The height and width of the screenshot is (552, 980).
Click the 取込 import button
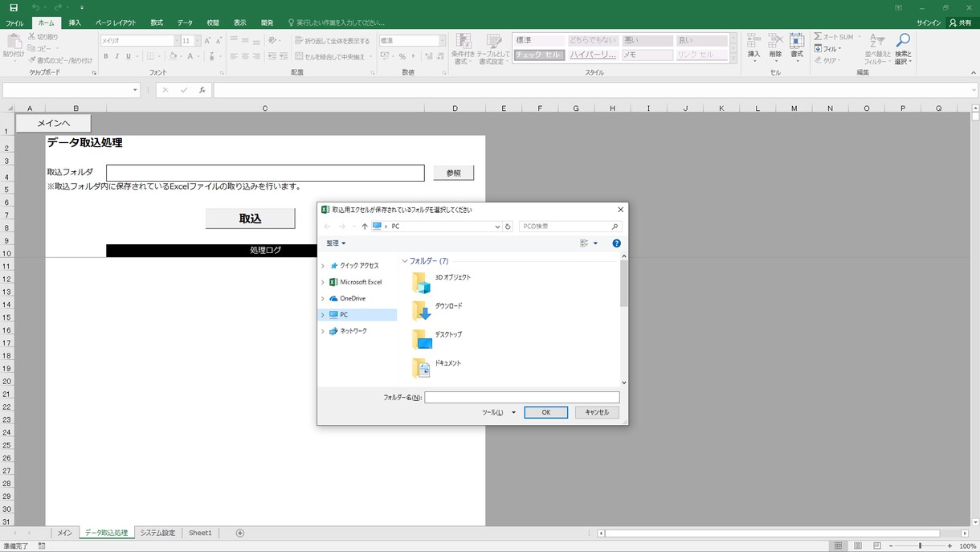pos(250,219)
